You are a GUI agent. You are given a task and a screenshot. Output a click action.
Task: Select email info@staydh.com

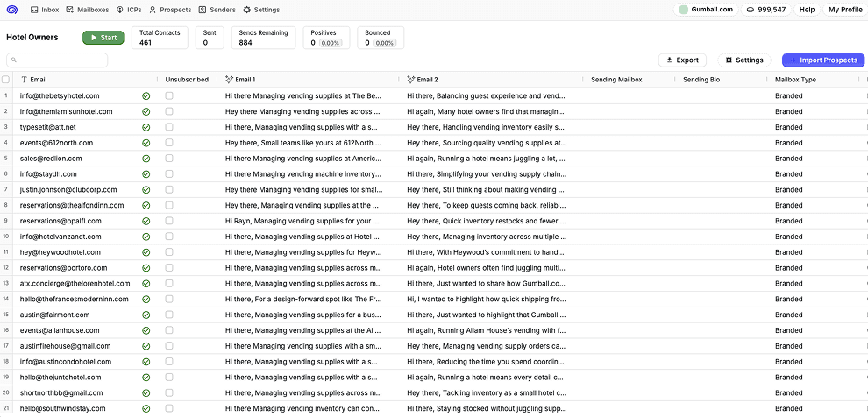(x=48, y=173)
